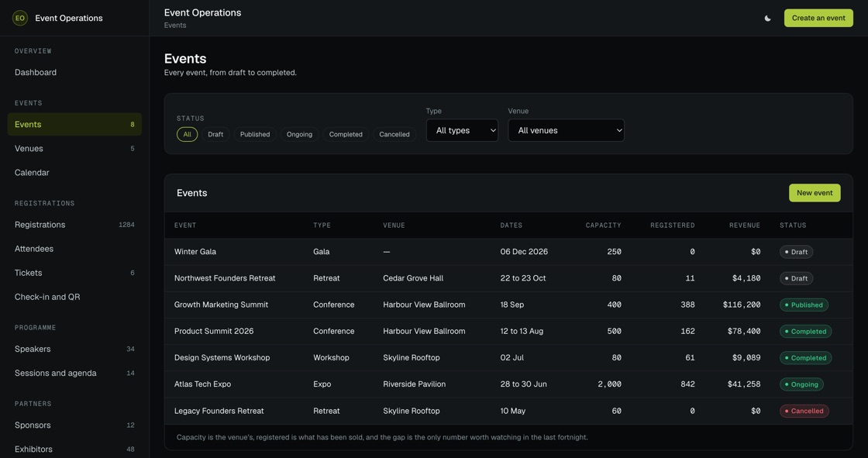868x458 pixels.
Task: Open the All venues dropdown
Action: (566, 130)
